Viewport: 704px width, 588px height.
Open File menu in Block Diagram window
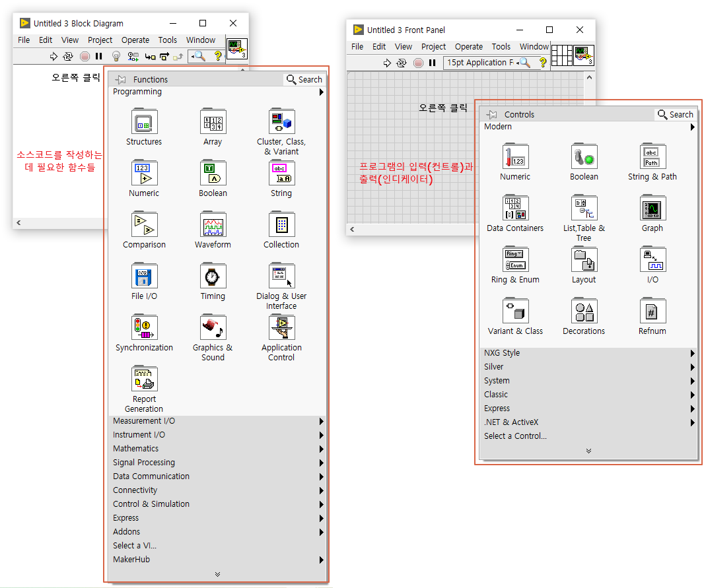[24, 40]
